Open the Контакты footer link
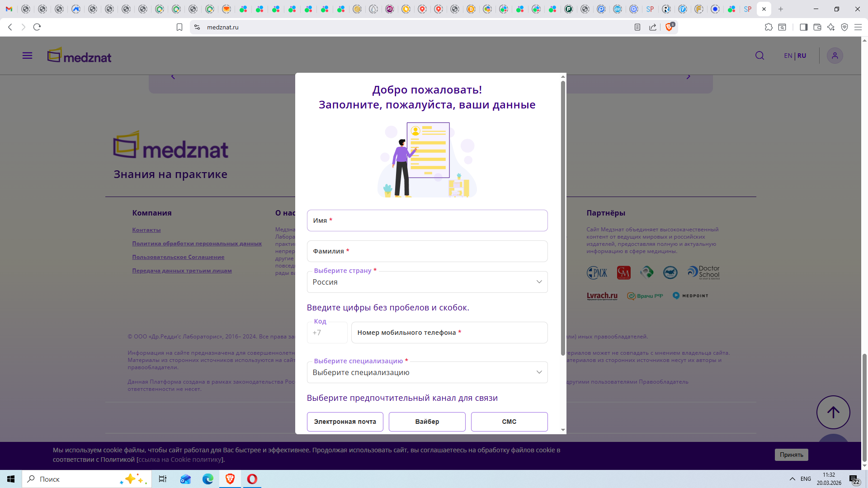The image size is (868, 488). pyautogui.click(x=146, y=230)
